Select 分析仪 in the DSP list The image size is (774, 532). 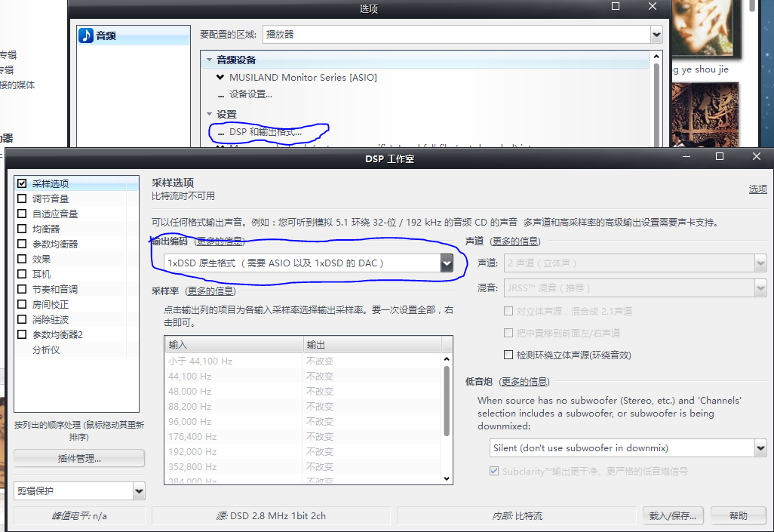click(45, 349)
